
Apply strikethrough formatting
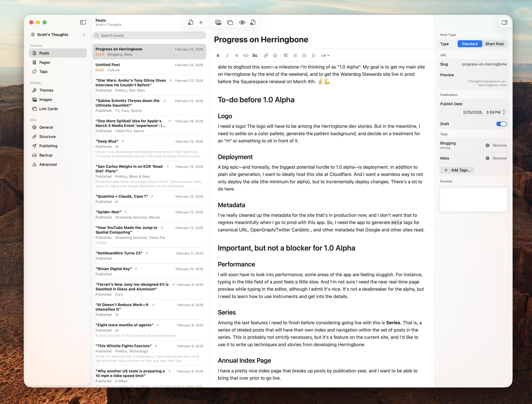(x=236, y=56)
